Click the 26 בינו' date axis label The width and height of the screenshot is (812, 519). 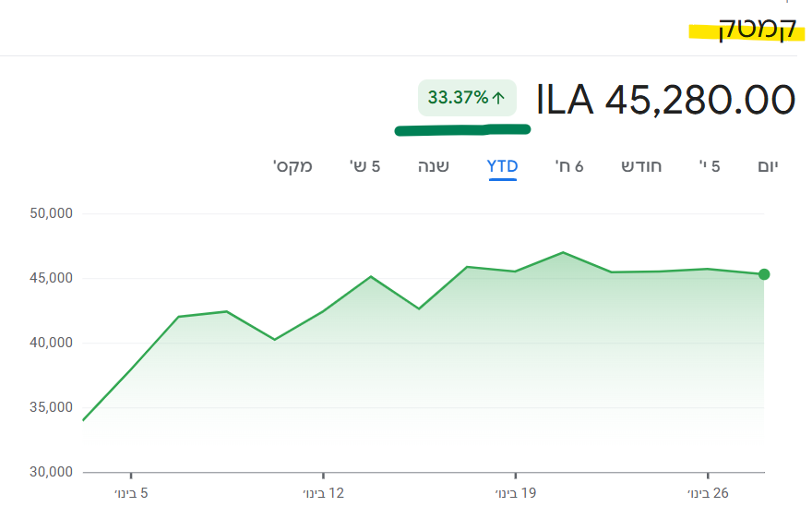point(708,493)
